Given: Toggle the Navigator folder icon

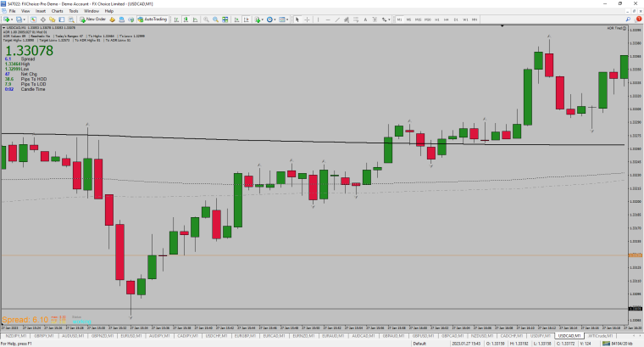Looking at the screenshot, I should coord(53,20).
